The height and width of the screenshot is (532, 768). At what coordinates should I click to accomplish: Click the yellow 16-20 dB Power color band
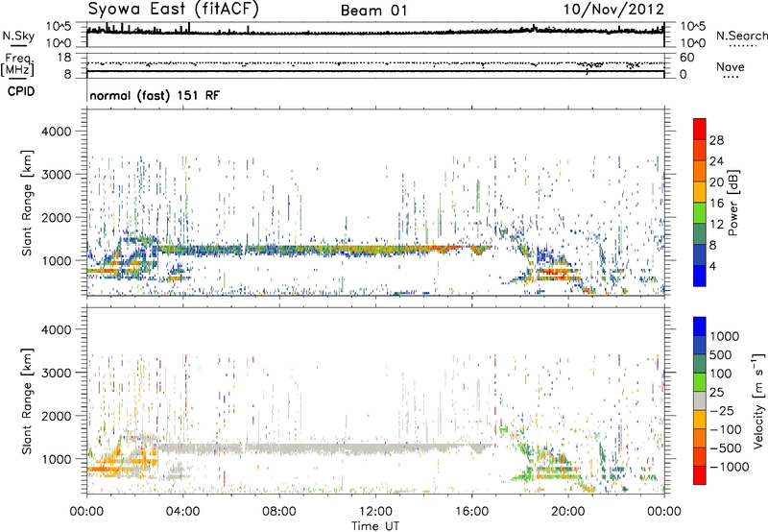pos(700,192)
